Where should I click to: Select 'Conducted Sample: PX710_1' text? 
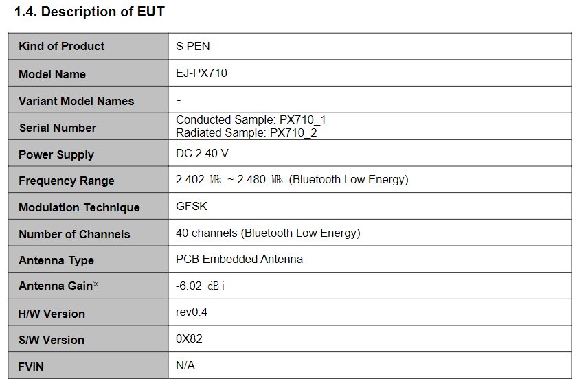(251, 119)
